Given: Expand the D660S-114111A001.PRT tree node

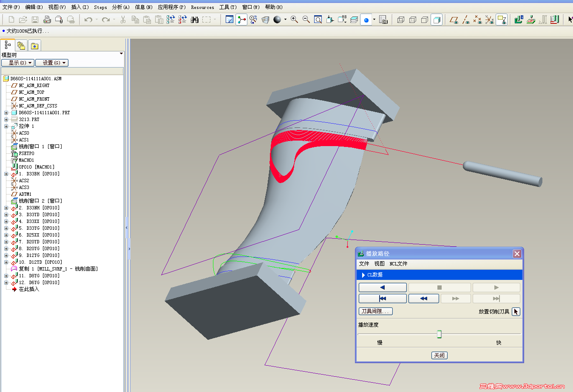Looking at the screenshot, I should [x=6, y=113].
